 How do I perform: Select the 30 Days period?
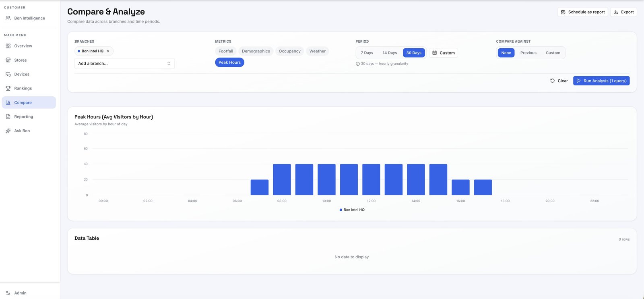click(x=414, y=53)
